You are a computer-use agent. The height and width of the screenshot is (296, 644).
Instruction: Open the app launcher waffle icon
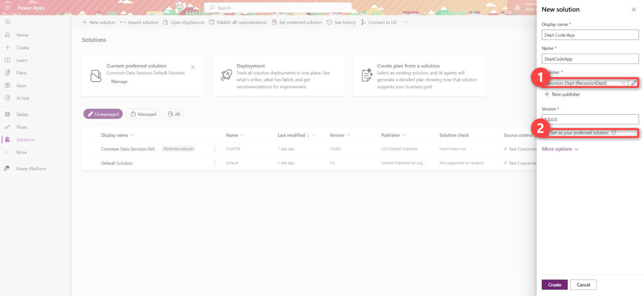(x=7, y=7)
